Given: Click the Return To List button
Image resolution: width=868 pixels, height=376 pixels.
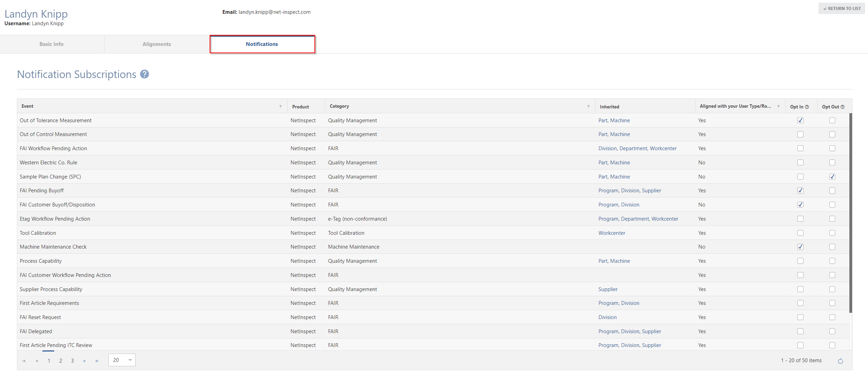Looking at the screenshot, I should [842, 9].
